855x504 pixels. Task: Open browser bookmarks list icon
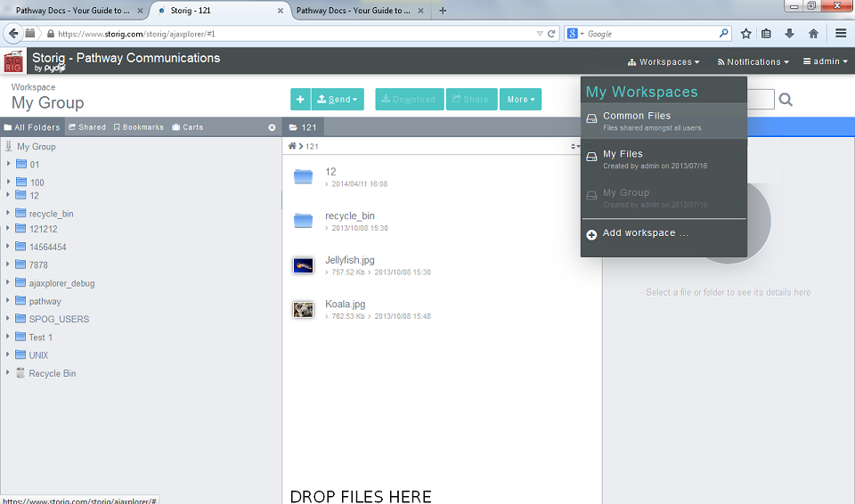tap(766, 33)
